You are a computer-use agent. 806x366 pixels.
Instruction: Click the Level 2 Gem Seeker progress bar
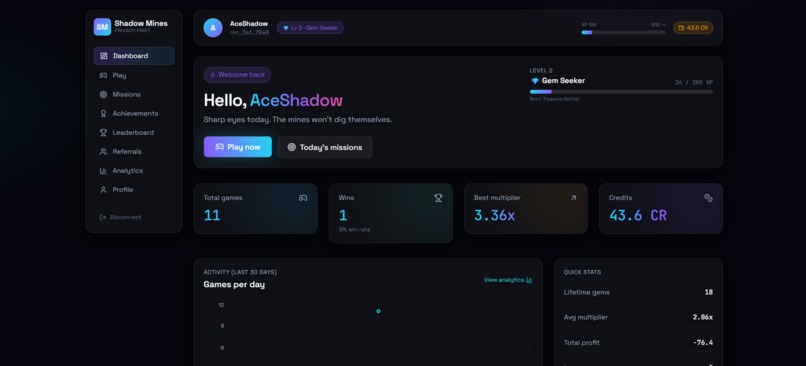[621, 92]
